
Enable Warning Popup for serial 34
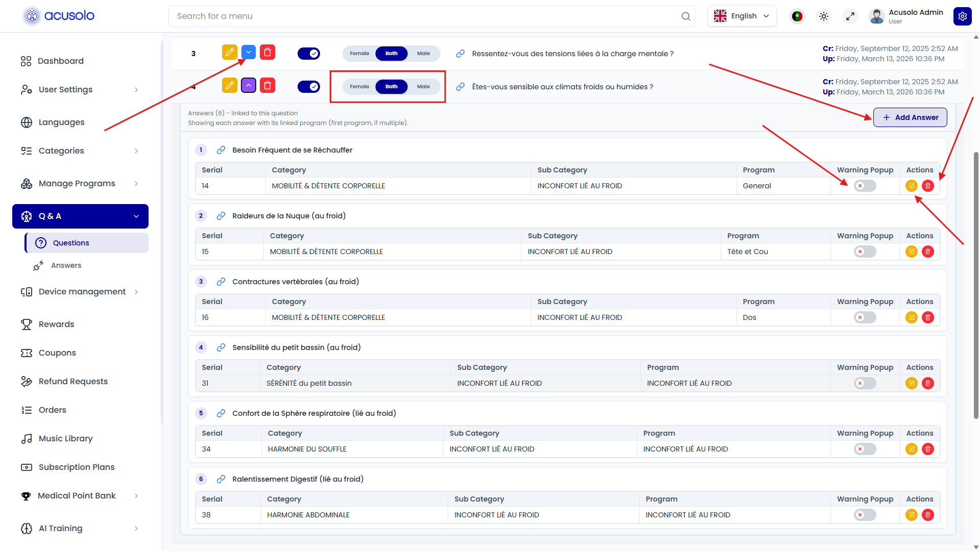(x=865, y=449)
